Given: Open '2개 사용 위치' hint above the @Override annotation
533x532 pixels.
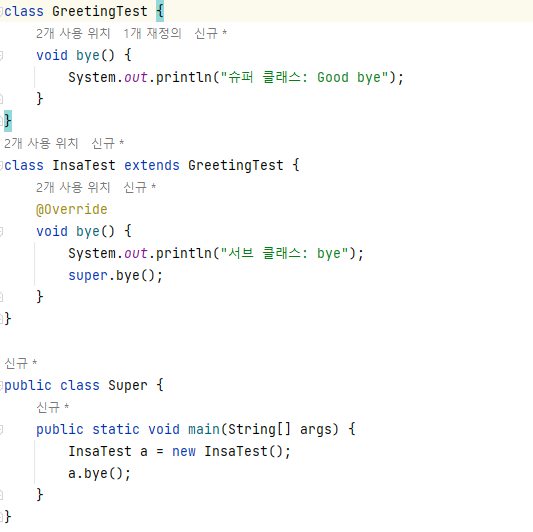Looking at the screenshot, I should pyautogui.click(x=73, y=187).
